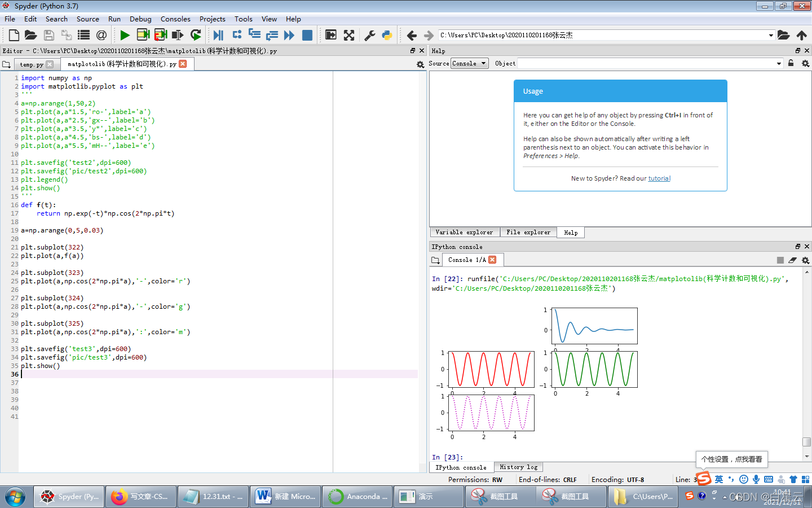Close the matplotlib .py editor tab

click(x=183, y=64)
